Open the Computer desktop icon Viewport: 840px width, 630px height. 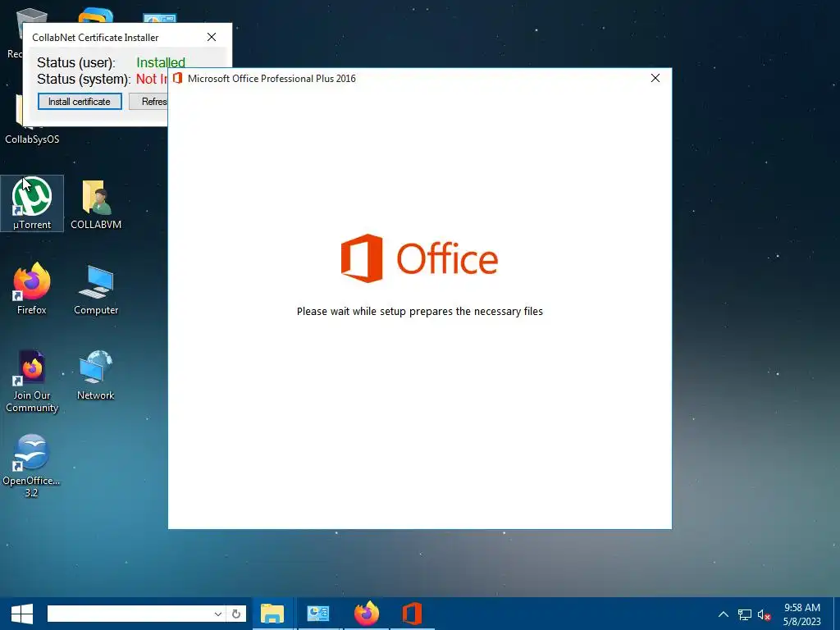point(96,288)
